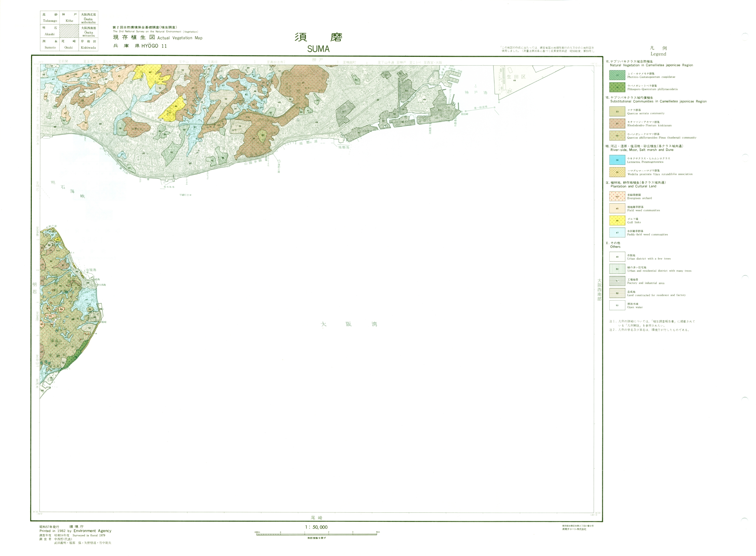This screenshot has height=556, width=756.
Task: Select the Quercus serrata community swatch
Action: (x=617, y=111)
